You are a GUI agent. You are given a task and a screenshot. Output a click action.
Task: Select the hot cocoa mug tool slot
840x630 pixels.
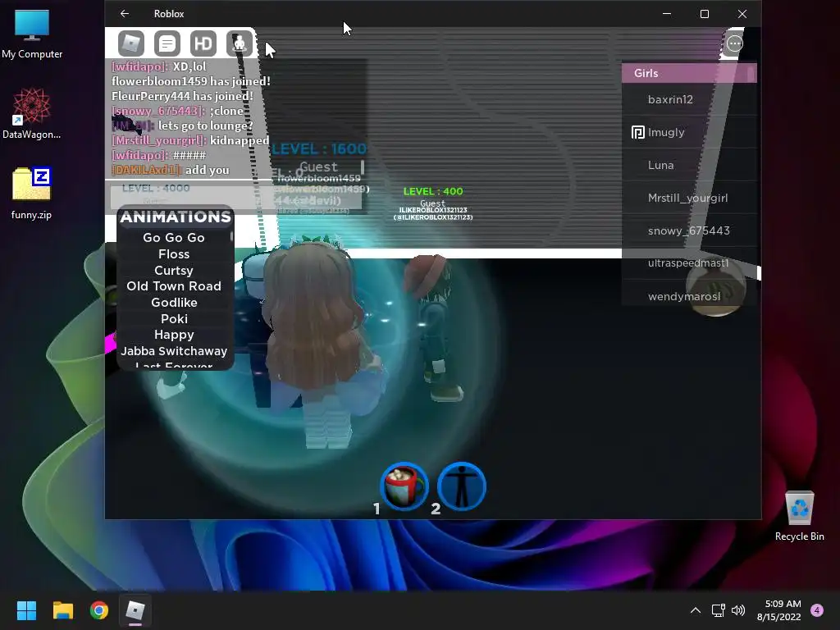pyautogui.click(x=404, y=486)
